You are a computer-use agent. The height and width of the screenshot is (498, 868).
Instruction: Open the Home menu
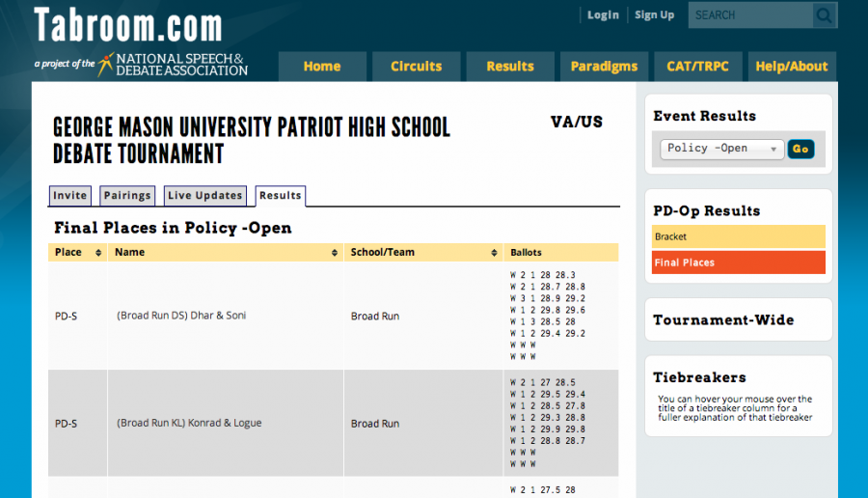[322, 67]
